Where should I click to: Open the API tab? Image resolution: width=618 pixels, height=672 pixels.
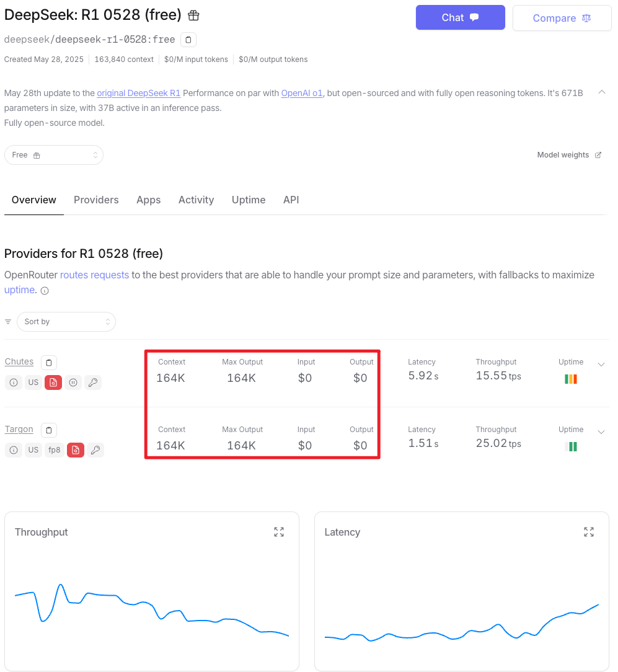pyautogui.click(x=291, y=200)
